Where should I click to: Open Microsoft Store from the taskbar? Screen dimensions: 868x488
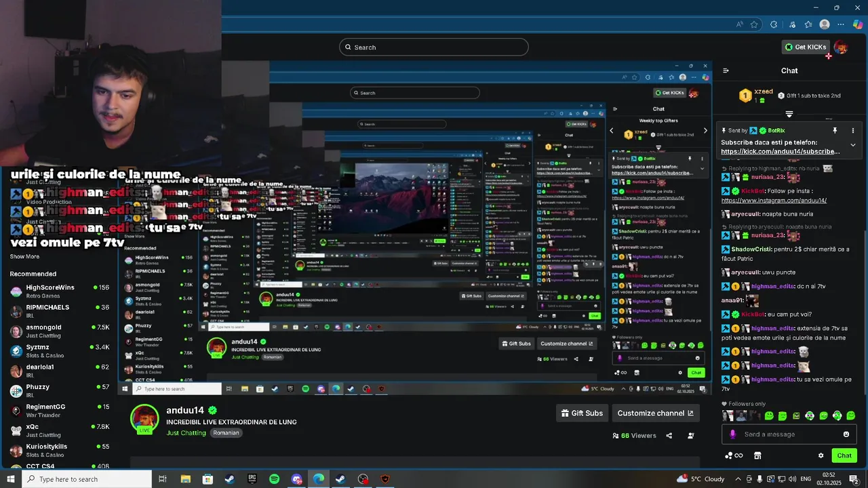pyautogui.click(x=208, y=479)
